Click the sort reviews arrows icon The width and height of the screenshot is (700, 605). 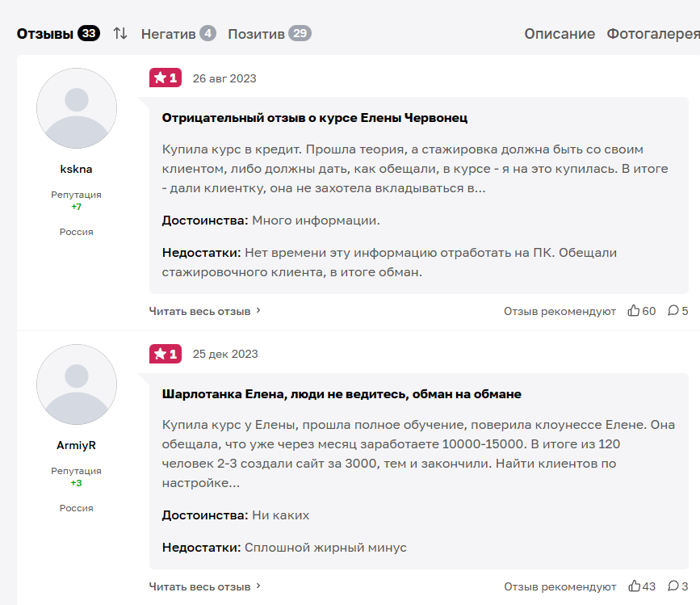tap(120, 33)
